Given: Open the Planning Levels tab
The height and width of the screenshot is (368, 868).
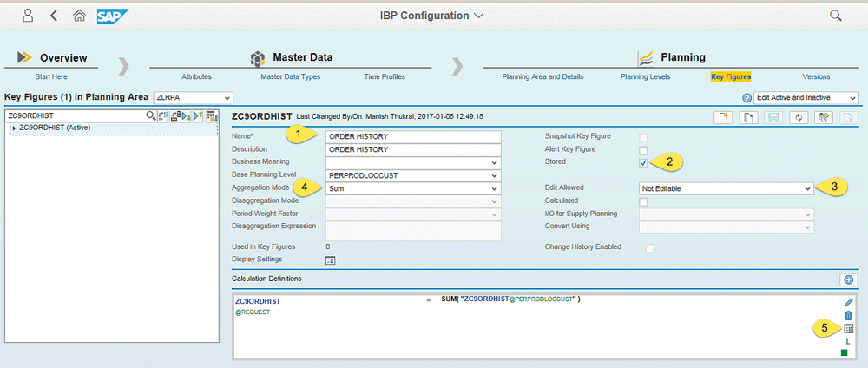Looking at the screenshot, I should click(x=646, y=77).
